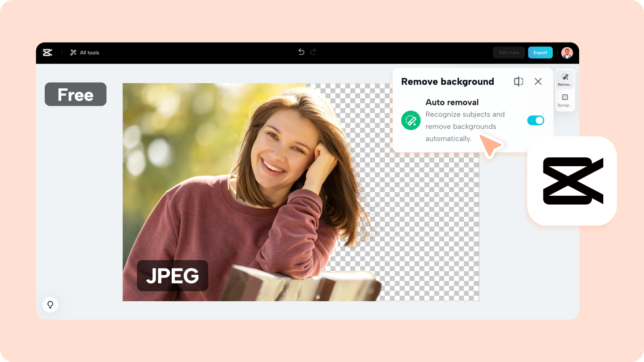Click the Free badge label
Image resolution: width=644 pixels, height=362 pixels.
75,94
